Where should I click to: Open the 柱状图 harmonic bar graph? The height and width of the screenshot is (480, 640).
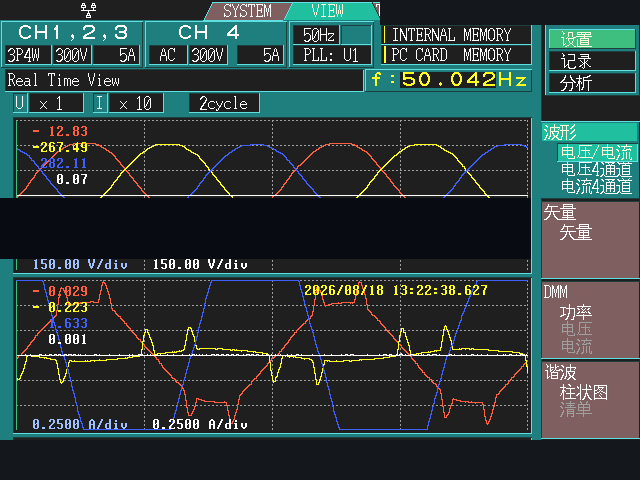584,392
